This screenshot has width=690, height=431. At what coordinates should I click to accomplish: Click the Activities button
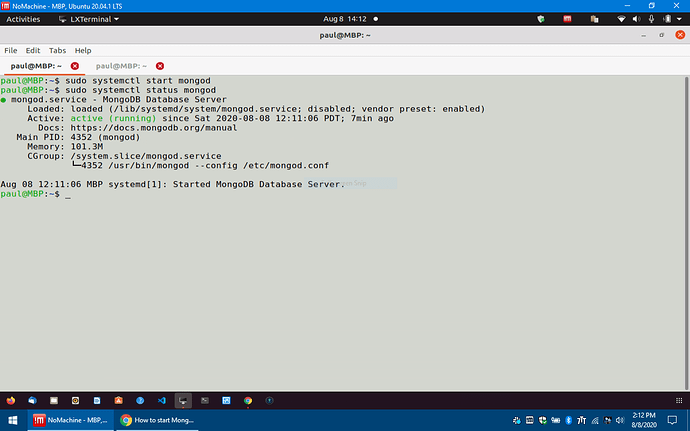(23, 19)
